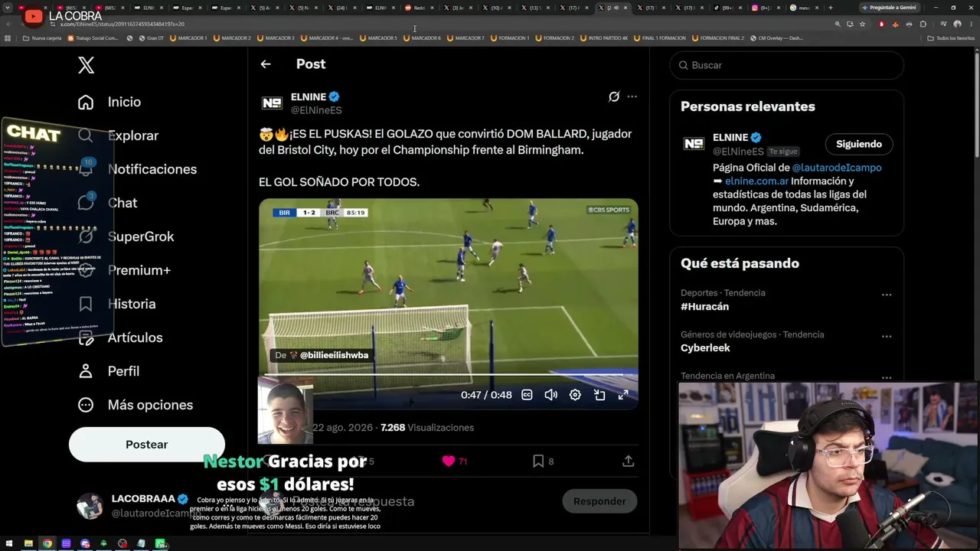The image size is (980, 551).
Task: Bookmark the post
Action: pos(538,461)
